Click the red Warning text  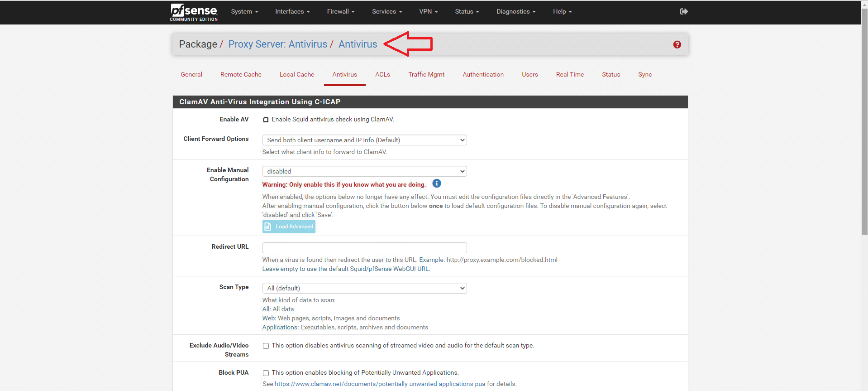pos(344,184)
